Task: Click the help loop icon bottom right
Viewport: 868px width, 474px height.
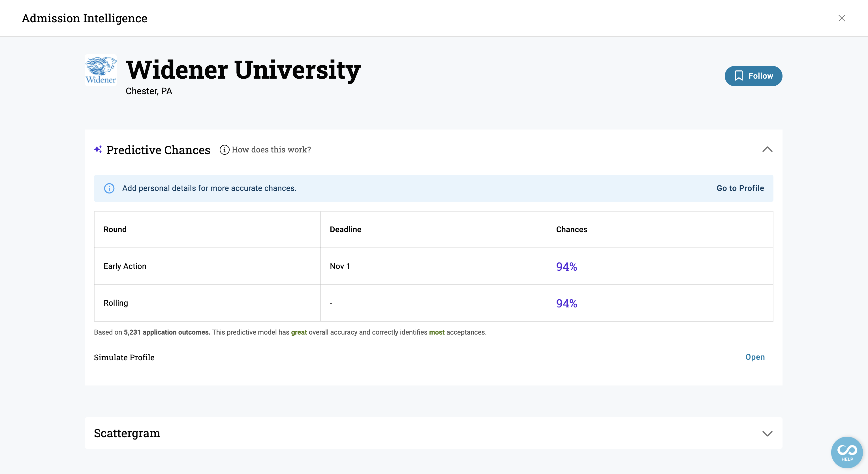Action: coord(847,452)
